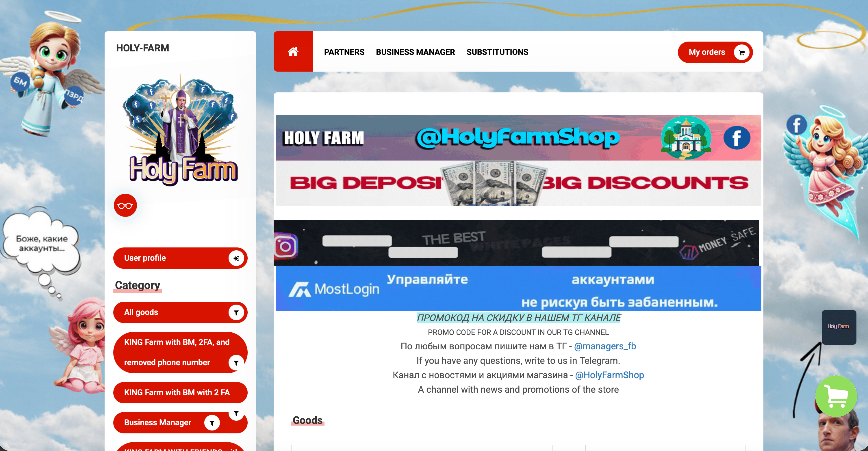Click the @HolyFarmShop banner text

click(x=518, y=138)
